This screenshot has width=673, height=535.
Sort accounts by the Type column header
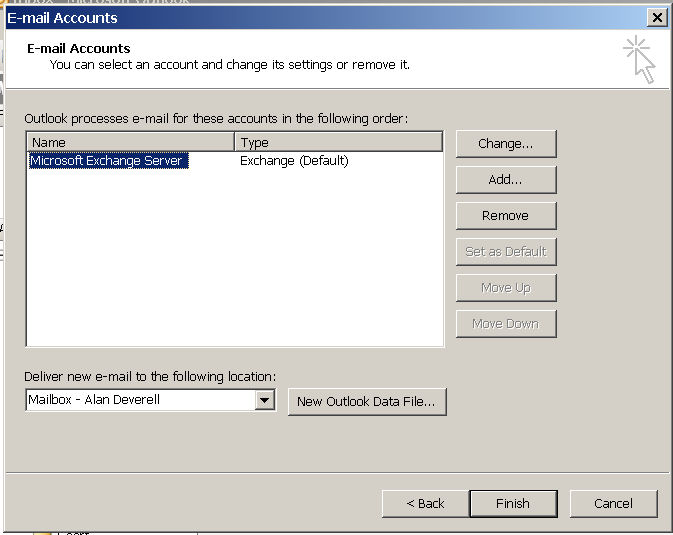(x=339, y=142)
